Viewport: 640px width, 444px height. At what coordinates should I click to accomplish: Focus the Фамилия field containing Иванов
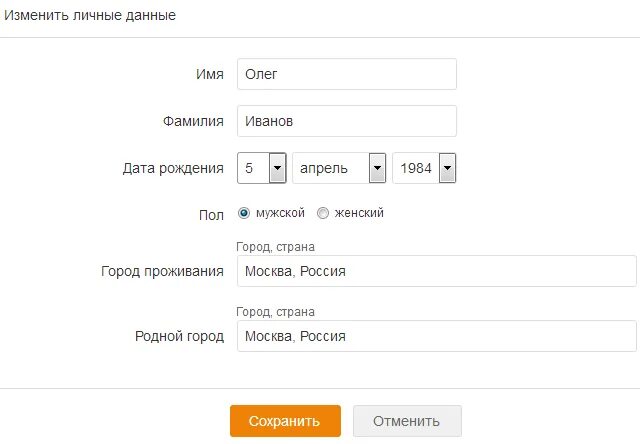point(346,121)
